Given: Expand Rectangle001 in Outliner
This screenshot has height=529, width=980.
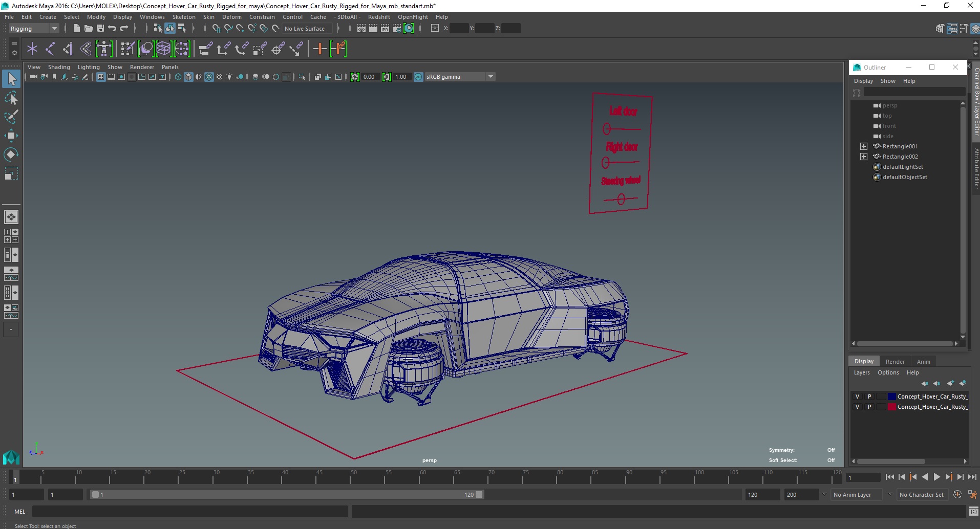Looking at the screenshot, I should [x=864, y=146].
